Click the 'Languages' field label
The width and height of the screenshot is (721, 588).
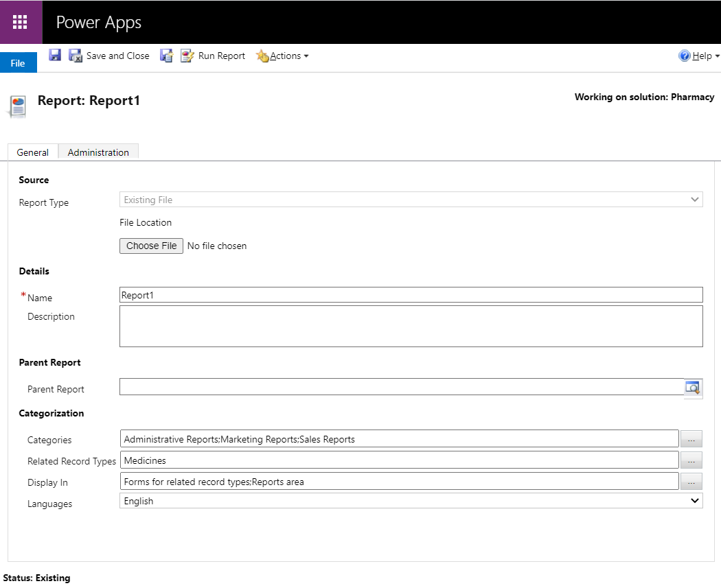click(49, 504)
